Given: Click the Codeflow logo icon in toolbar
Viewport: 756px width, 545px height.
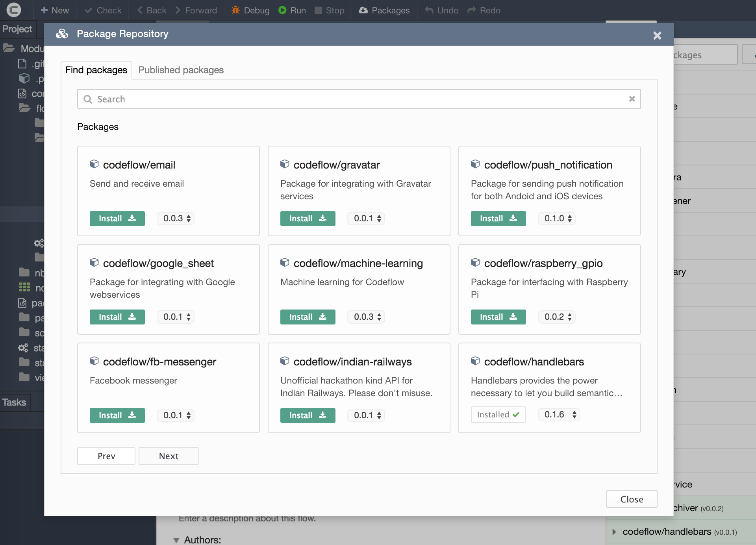Looking at the screenshot, I should click(x=14, y=10).
